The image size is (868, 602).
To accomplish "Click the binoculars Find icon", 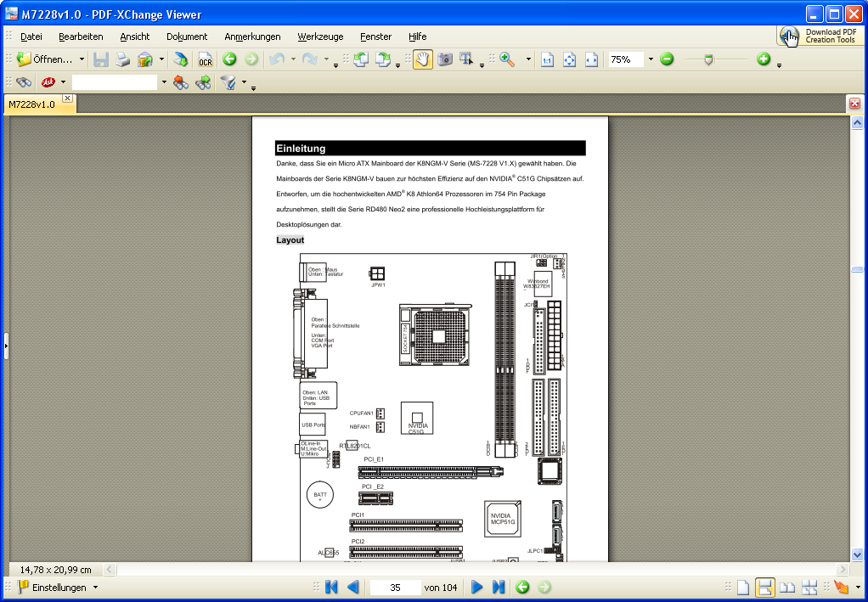I will [x=23, y=82].
